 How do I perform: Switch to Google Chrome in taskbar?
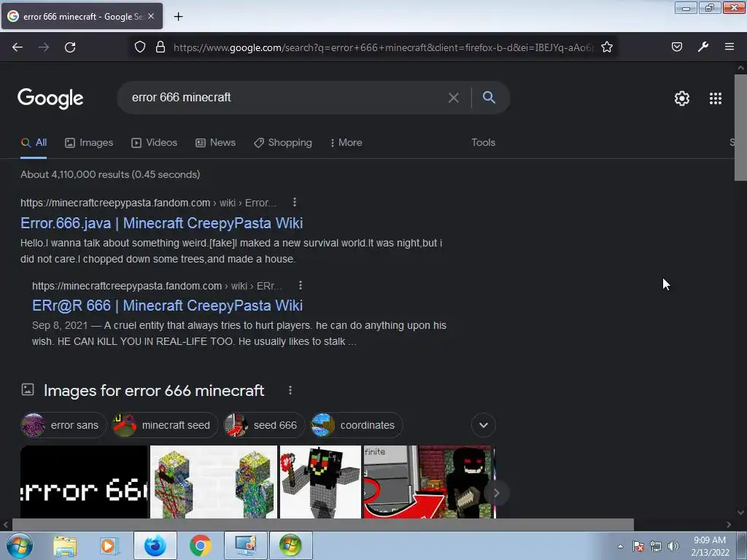coord(200,545)
